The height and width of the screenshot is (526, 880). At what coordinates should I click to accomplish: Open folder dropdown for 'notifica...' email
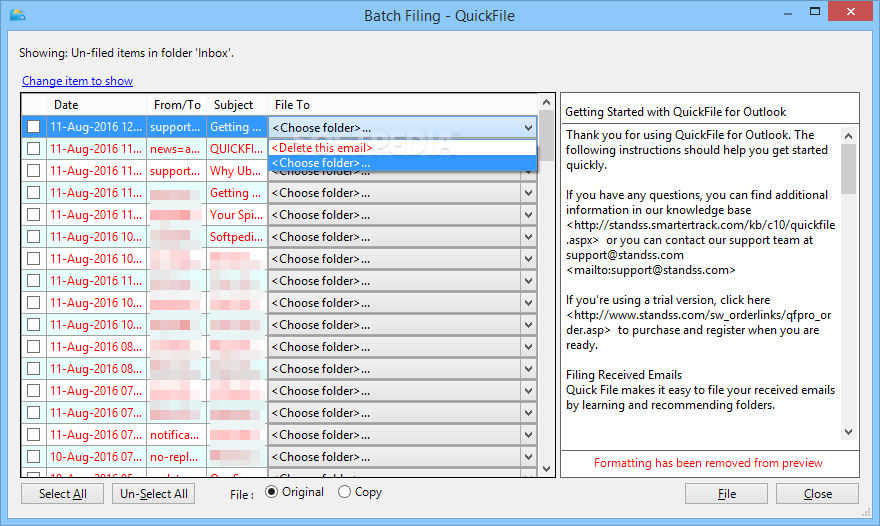(528, 434)
